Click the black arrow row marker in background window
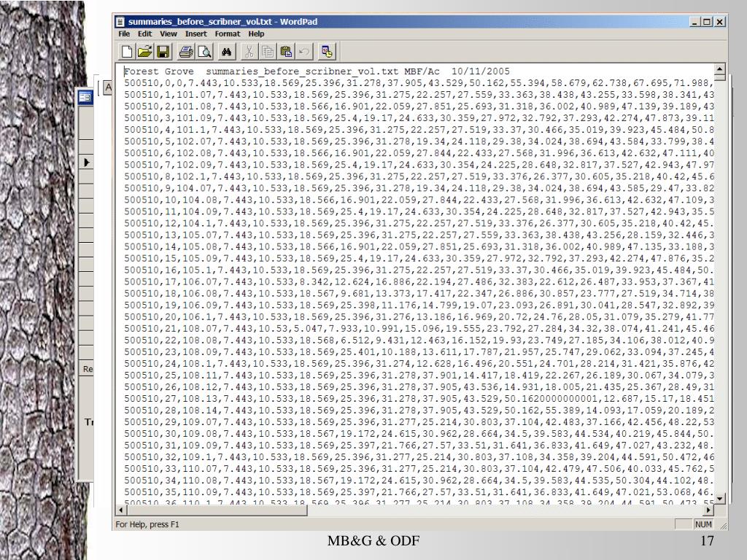 [x=87, y=163]
